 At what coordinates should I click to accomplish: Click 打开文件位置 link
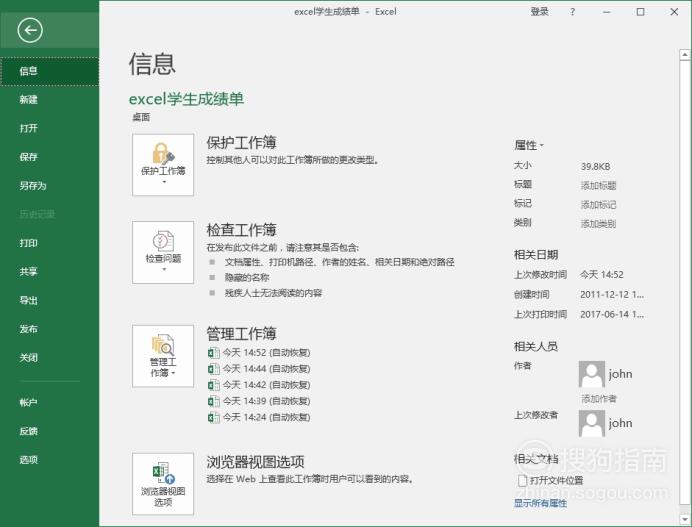[x=557, y=480]
